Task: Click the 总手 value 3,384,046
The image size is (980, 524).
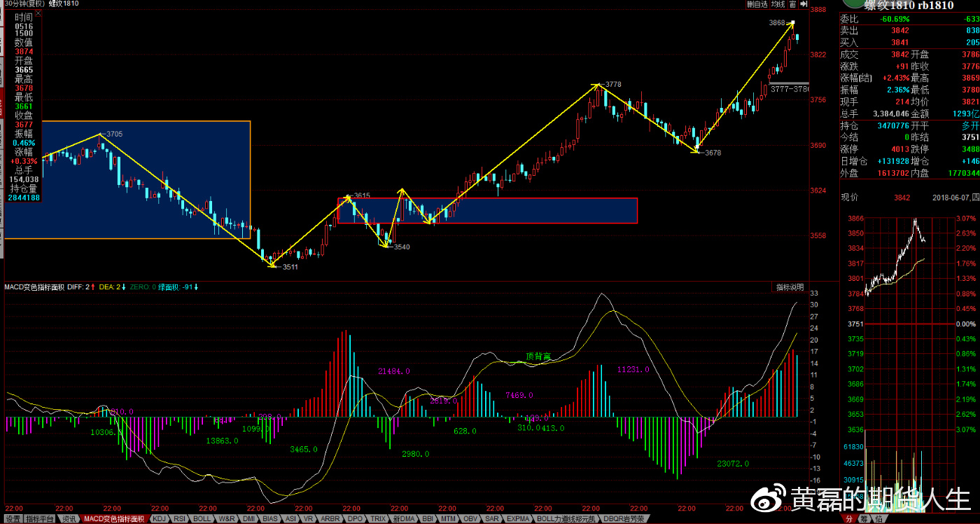Action: [891, 113]
